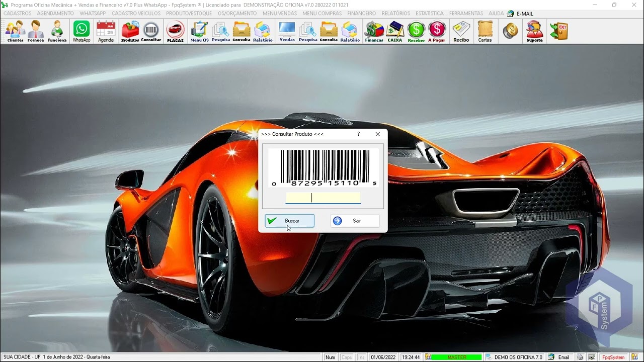The width and height of the screenshot is (644, 362).
Task: Click the 19:24:44 clock in status bar
Action: (411, 357)
